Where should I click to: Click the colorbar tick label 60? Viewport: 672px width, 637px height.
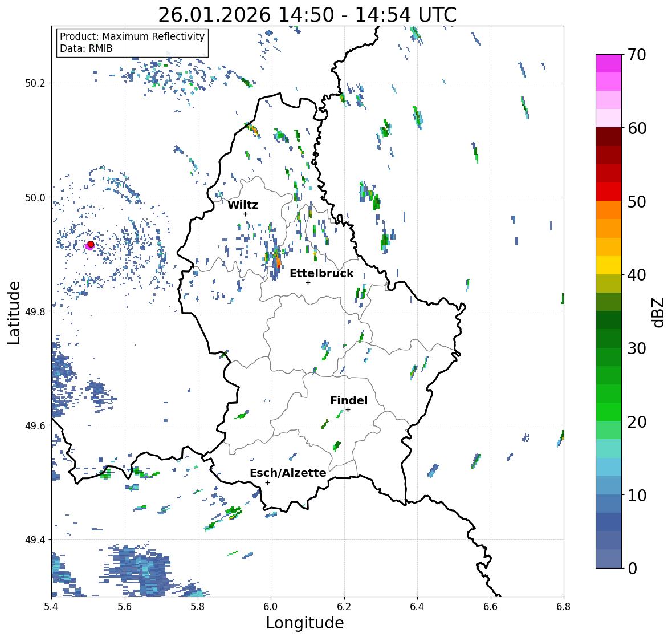pyautogui.click(x=637, y=128)
